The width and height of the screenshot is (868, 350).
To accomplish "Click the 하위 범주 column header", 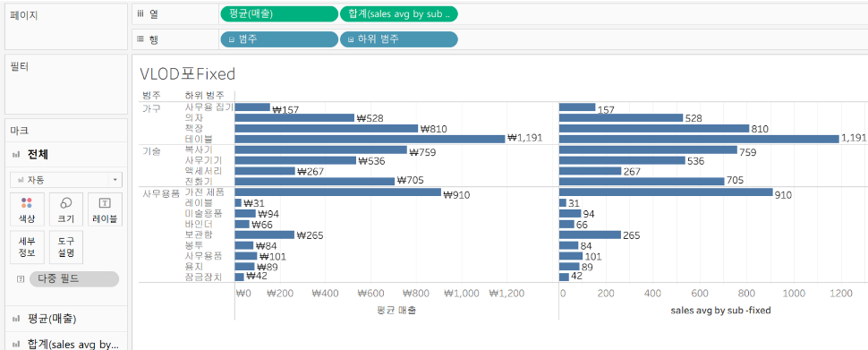I will (204, 96).
